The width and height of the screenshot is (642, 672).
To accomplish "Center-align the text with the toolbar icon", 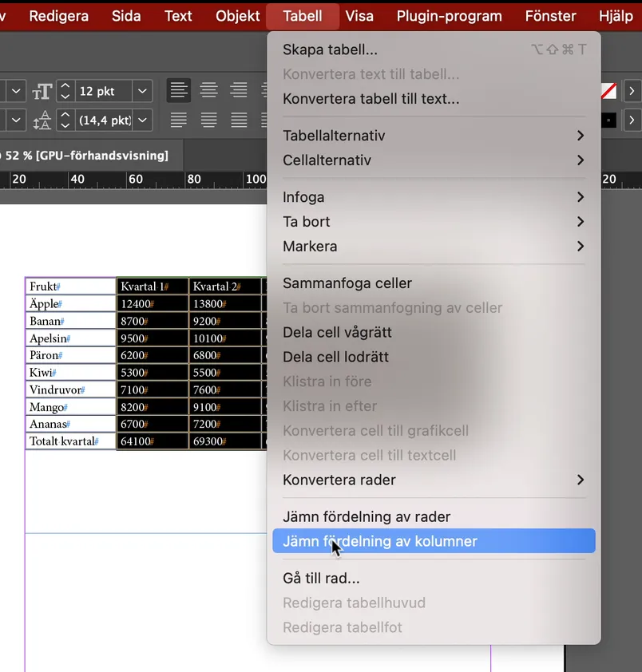I will coord(208,90).
